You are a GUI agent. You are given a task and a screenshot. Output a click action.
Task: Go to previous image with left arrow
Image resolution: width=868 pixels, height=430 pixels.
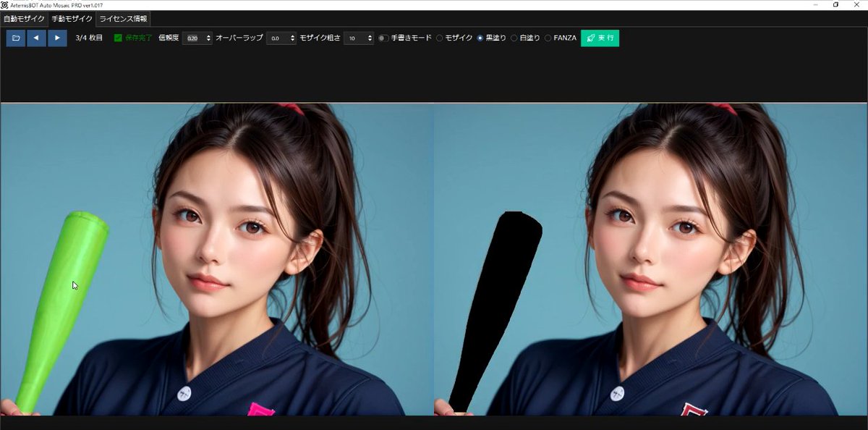[36, 38]
